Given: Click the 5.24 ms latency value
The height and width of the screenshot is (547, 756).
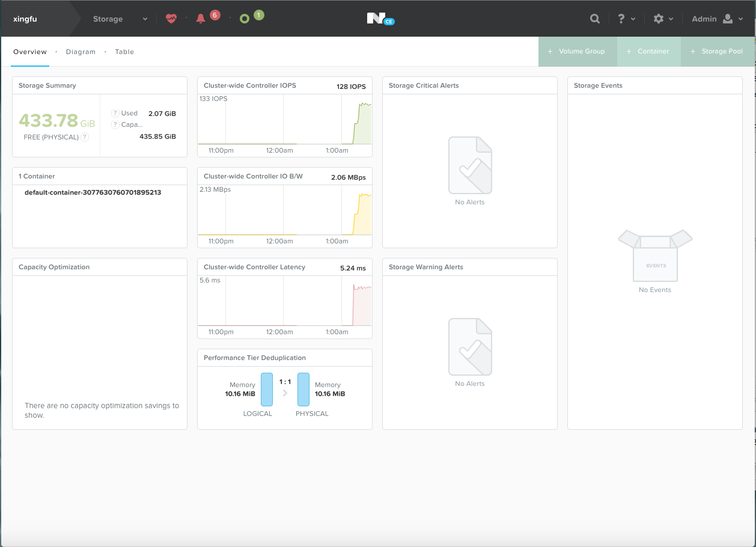Looking at the screenshot, I should pyautogui.click(x=353, y=268).
